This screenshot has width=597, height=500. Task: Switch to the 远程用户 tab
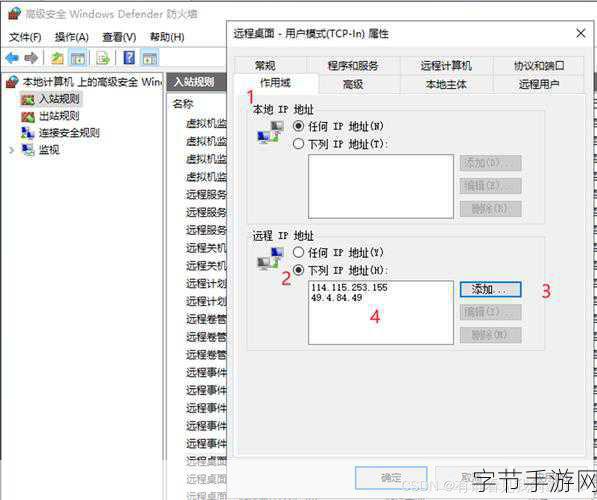pos(539,84)
